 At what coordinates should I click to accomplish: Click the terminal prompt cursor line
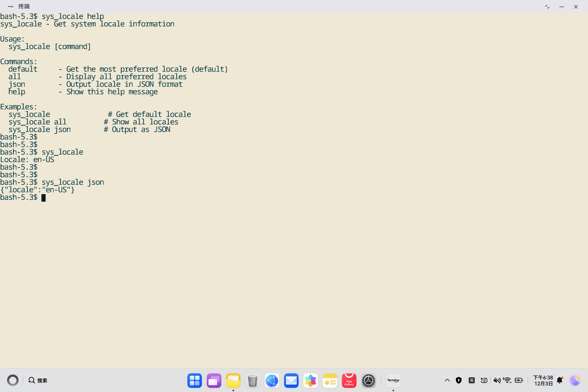[x=44, y=198]
